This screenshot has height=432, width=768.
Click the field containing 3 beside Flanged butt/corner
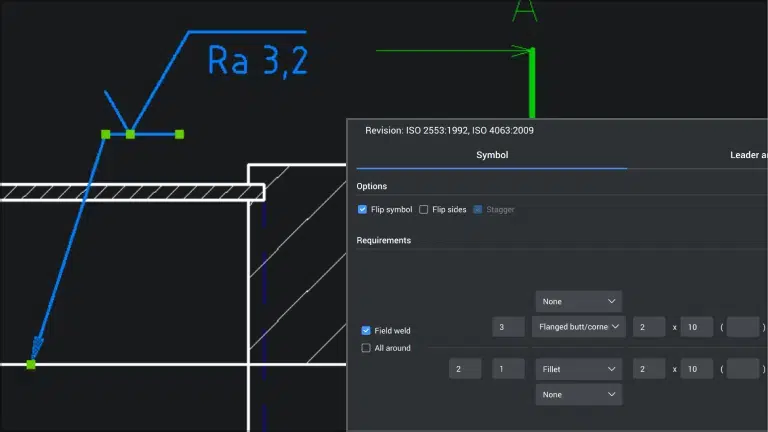click(508, 327)
